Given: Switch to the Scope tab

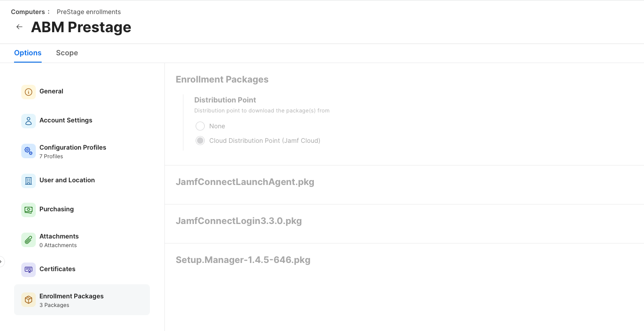Looking at the screenshot, I should (x=67, y=53).
